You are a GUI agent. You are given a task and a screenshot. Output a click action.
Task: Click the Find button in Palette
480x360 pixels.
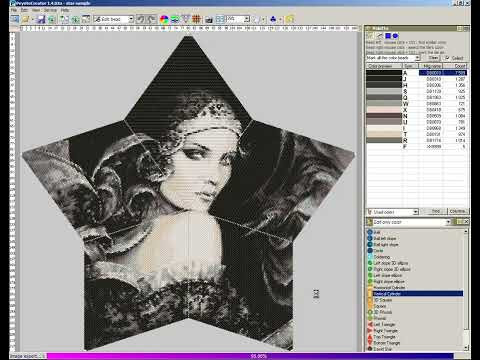435,212
